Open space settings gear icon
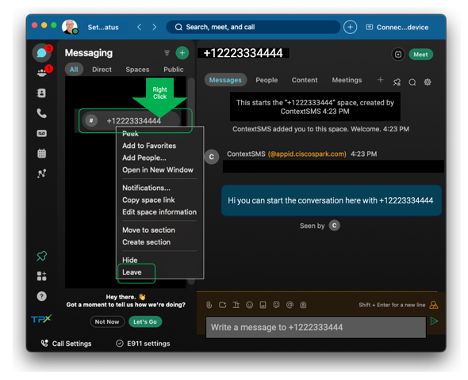468x380 pixels. [427, 82]
